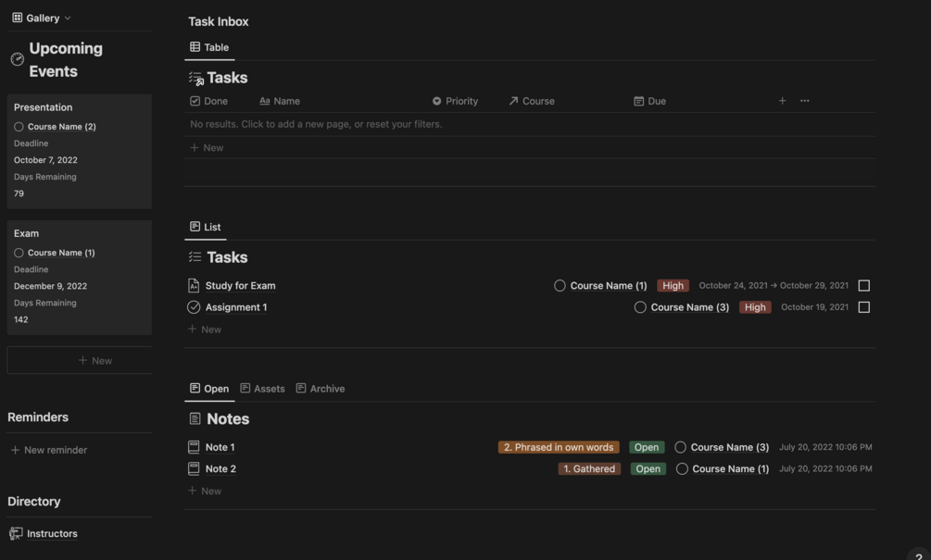
Task: Open the table's three-dot options menu
Action: click(804, 101)
